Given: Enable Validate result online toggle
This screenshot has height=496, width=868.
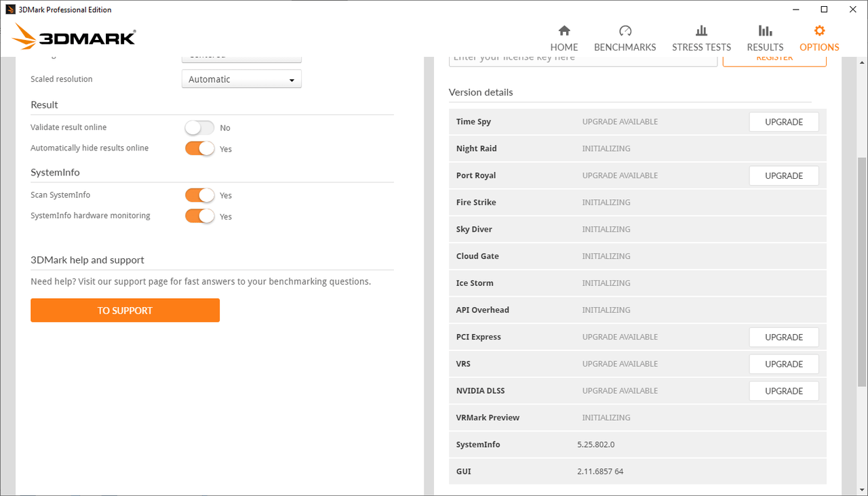Looking at the screenshot, I should [x=199, y=127].
